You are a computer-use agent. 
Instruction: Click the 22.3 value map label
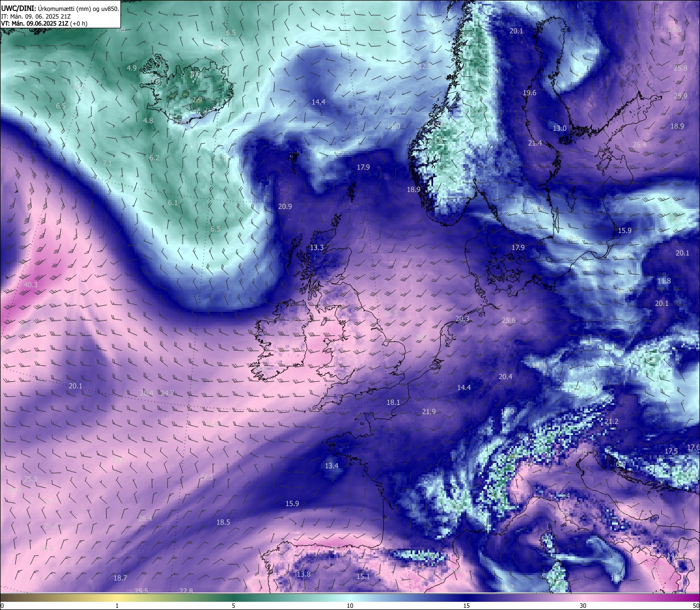coord(206,478)
